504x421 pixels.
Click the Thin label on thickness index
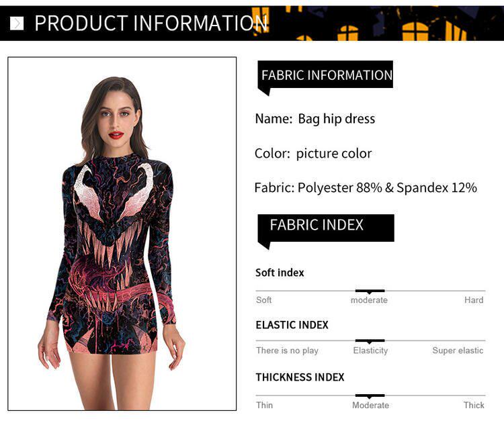tap(264, 406)
